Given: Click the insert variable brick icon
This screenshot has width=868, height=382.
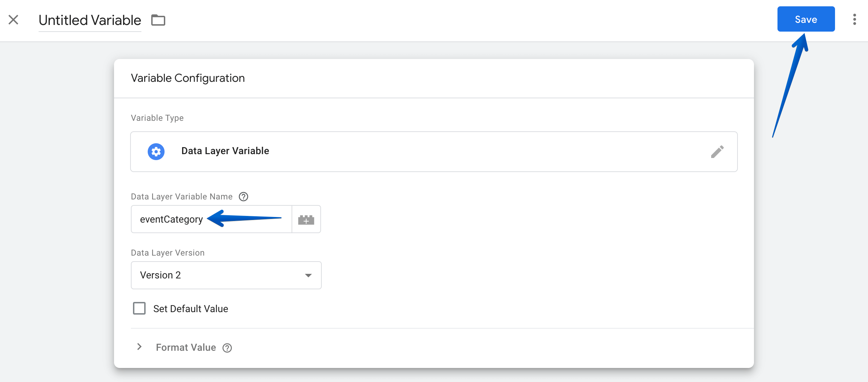Looking at the screenshot, I should click(x=306, y=219).
